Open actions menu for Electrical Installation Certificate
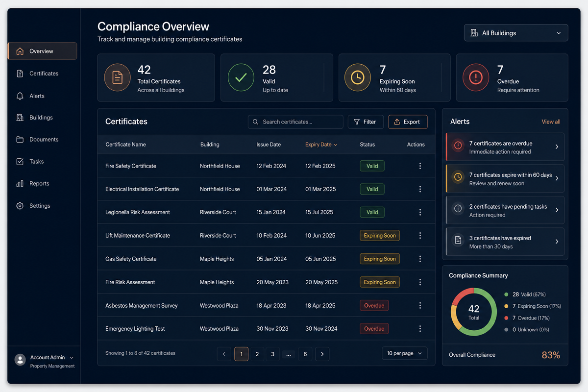 [x=420, y=189]
